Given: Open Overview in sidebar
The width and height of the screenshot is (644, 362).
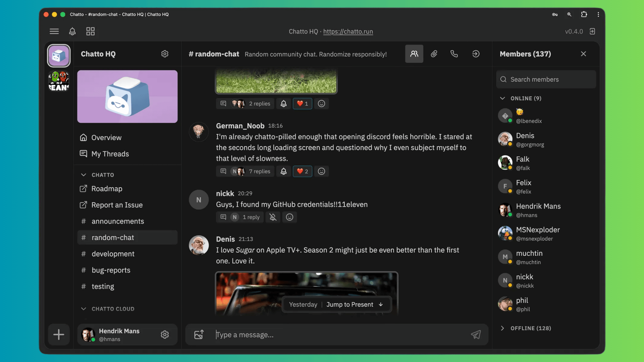Looking at the screenshot, I should 127,137.
